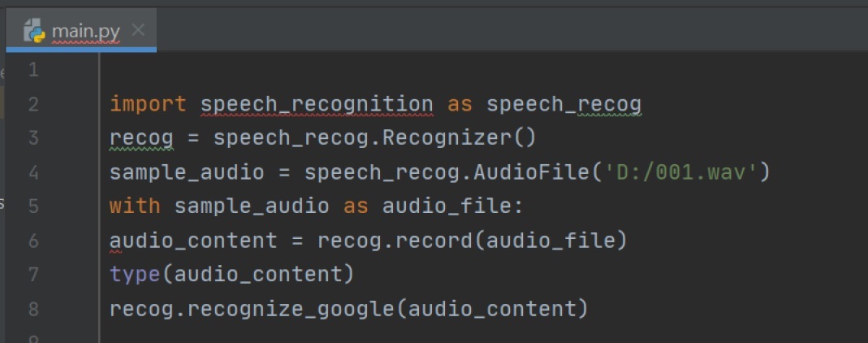The width and height of the screenshot is (868, 343).
Task: Click line number 2 in the gutter
Action: tap(33, 104)
